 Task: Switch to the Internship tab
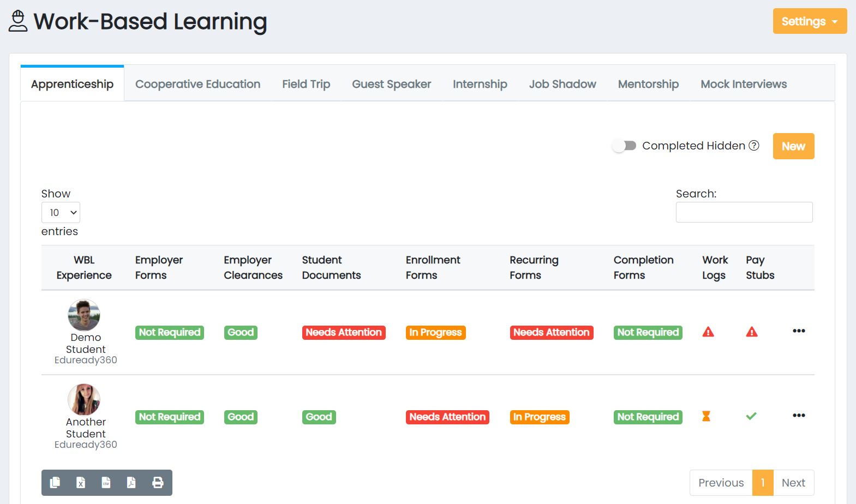[480, 84]
